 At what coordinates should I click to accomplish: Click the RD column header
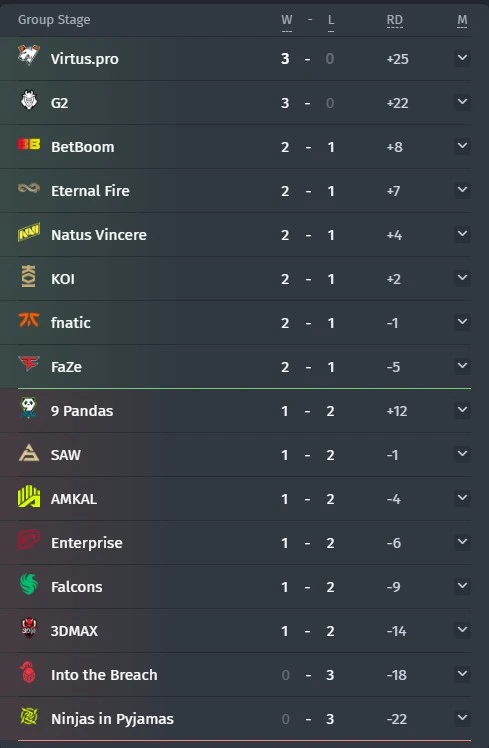pos(395,20)
